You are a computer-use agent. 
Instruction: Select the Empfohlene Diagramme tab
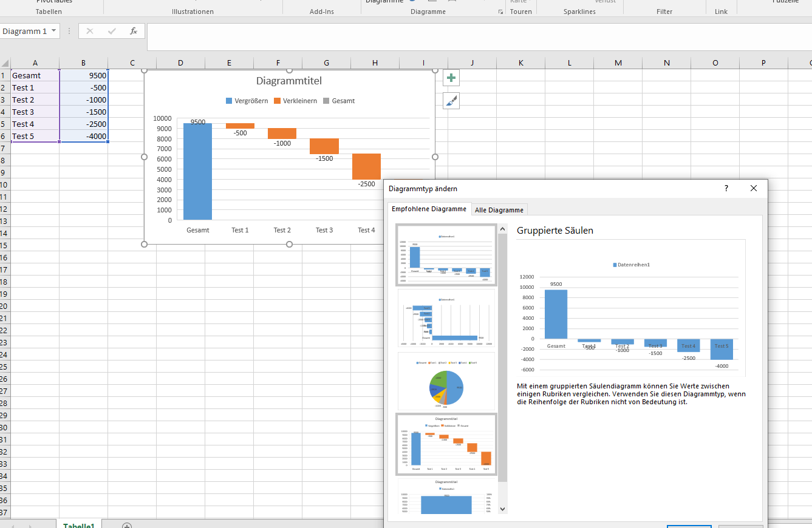click(x=429, y=209)
